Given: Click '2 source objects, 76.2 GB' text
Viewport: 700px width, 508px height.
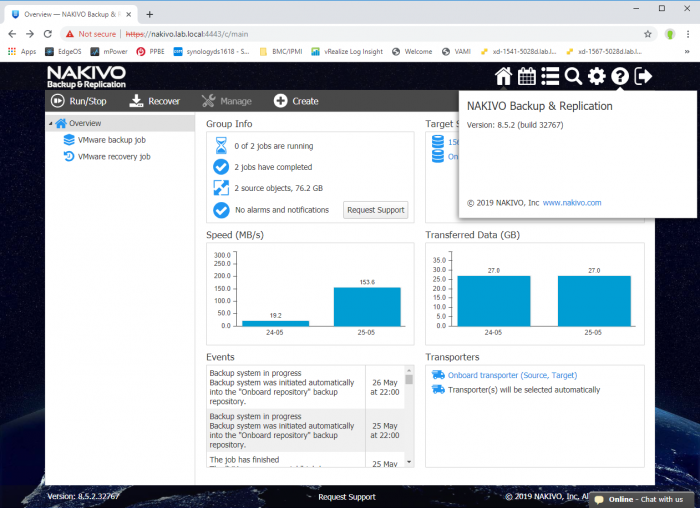Looking at the screenshot, I should [x=279, y=188].
